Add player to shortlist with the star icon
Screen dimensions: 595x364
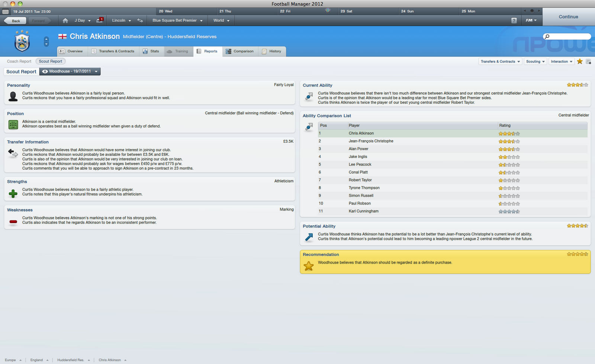pyautogui.click(x=580, y=61)
